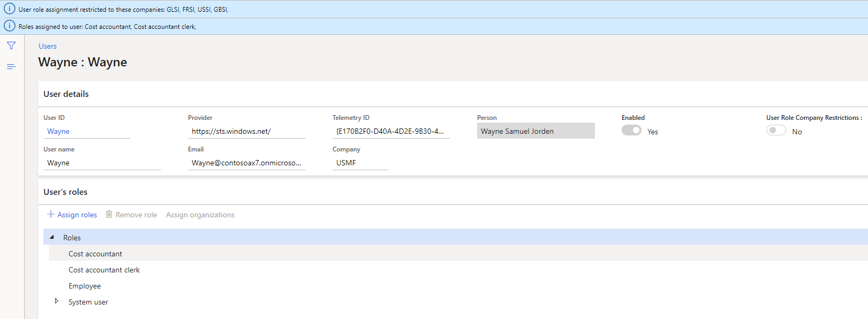Click the Telemetry ID field

391,131
